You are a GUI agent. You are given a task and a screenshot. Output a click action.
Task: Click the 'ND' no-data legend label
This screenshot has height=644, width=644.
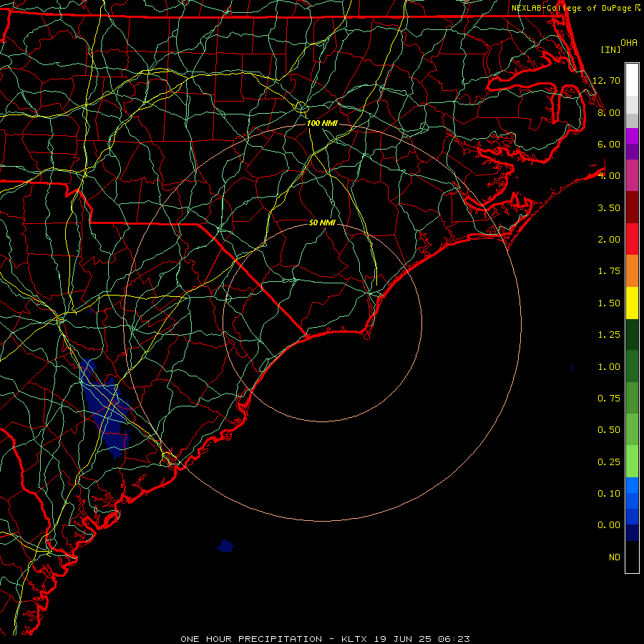click(x=615, y=557)
